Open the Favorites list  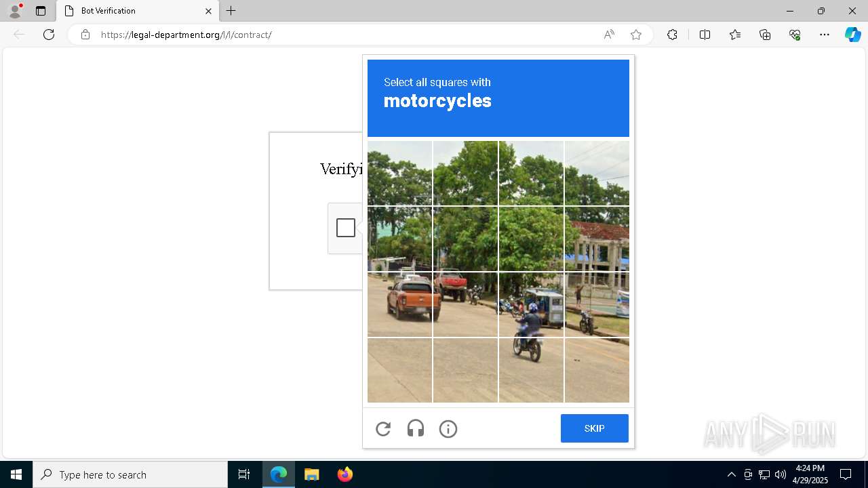[735, 35]
